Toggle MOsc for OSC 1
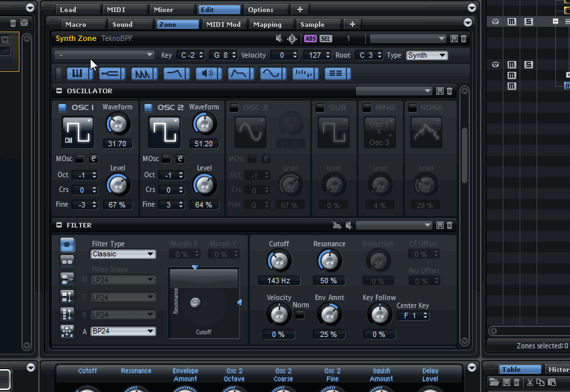This screenshot has height=392, width=570. (x=80, y=159)
